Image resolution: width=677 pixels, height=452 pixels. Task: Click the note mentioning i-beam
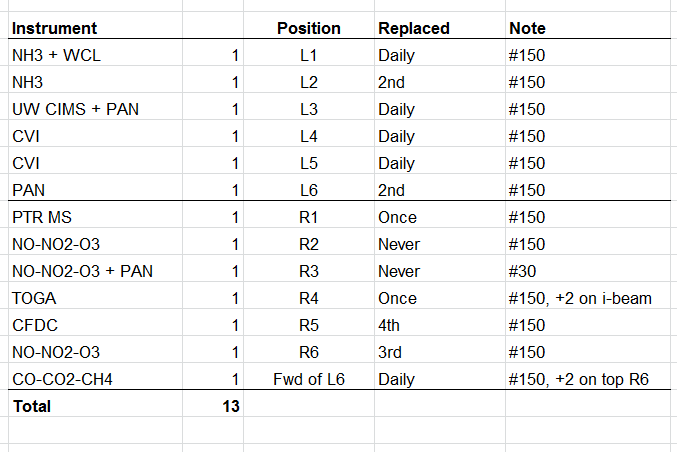point(581,299)
